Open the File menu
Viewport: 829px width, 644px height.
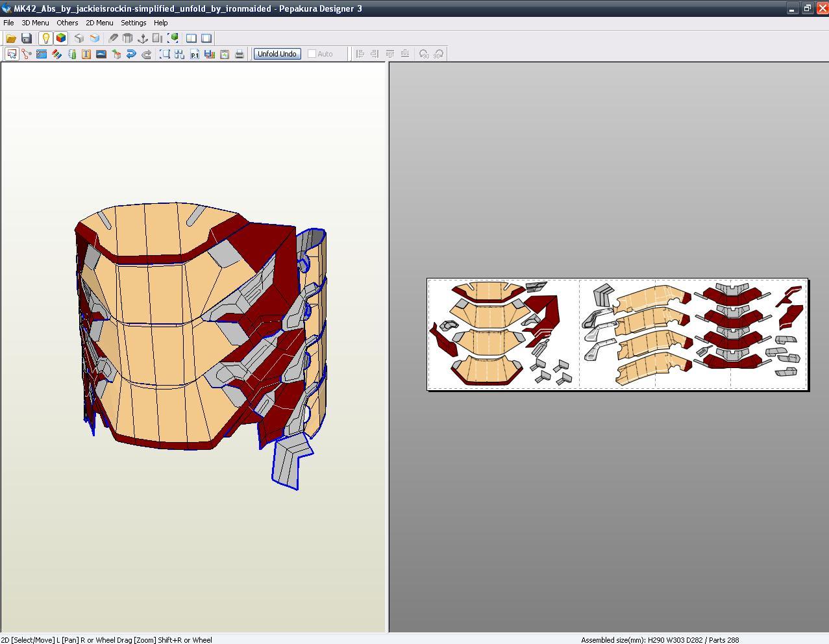[8, 23]
